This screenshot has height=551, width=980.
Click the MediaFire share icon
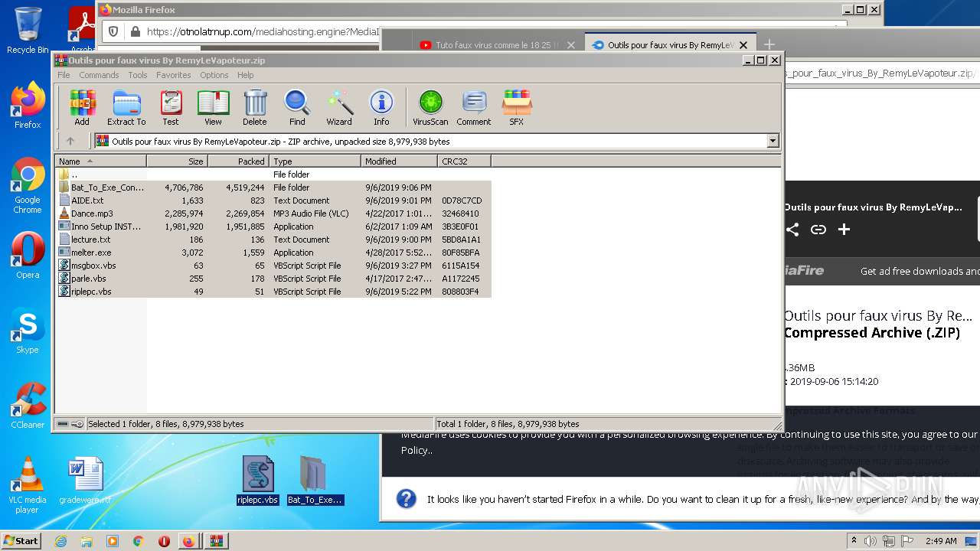[792, 230]
